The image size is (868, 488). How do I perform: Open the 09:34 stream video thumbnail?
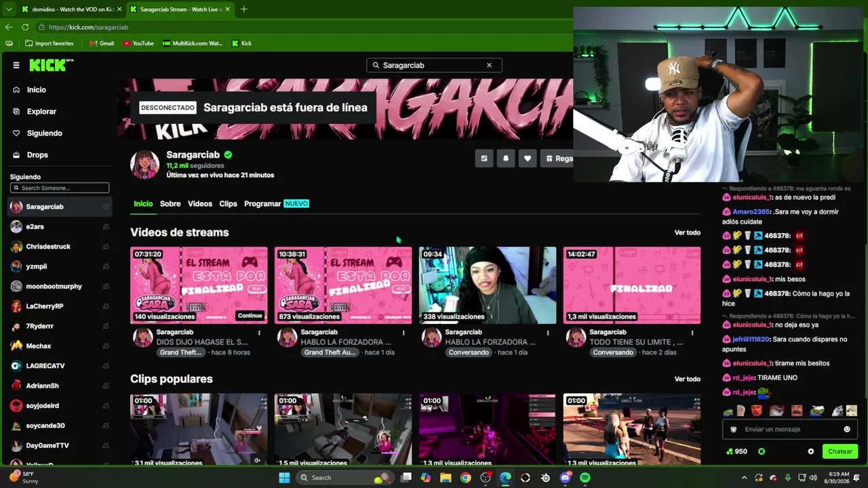tap(488, 285)
